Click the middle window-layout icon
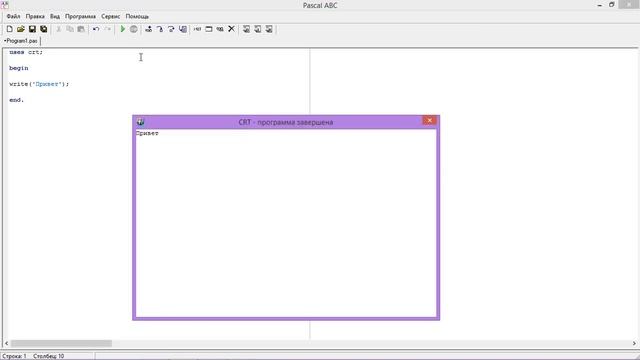The height and width of the screenshot is (360, 640). coord(258,29)
